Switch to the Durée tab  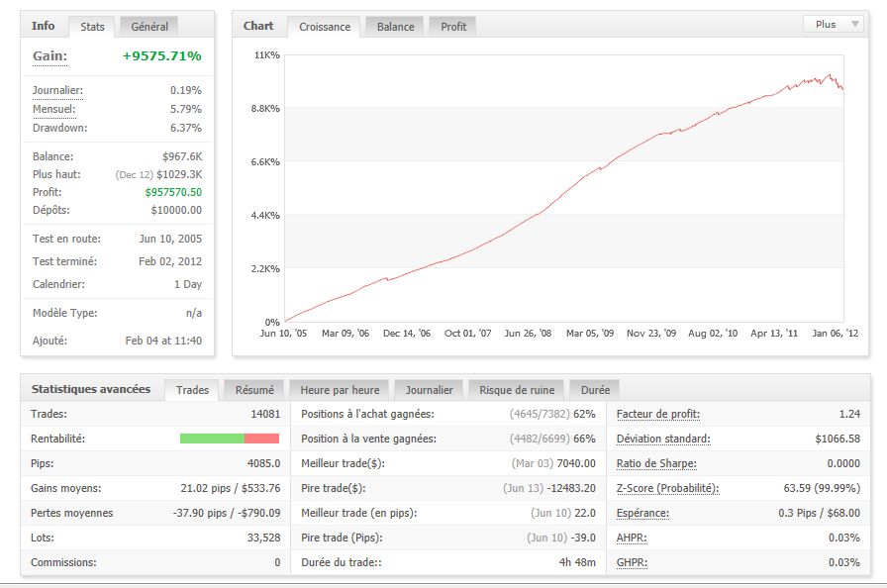596,390
